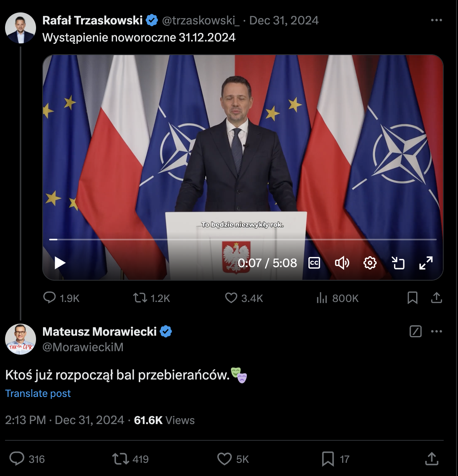Image resolution: width=458 pixels, height=476 pixels.
Task: Like Morawiecki's reply with 5K likes
Action: (x=233, y=459)
